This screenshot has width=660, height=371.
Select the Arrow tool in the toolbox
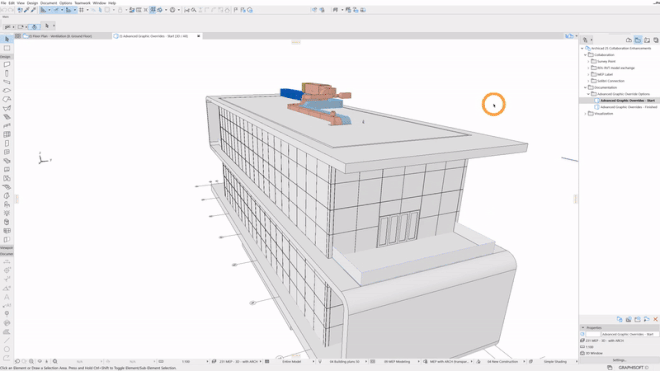(x=7, y=39)
